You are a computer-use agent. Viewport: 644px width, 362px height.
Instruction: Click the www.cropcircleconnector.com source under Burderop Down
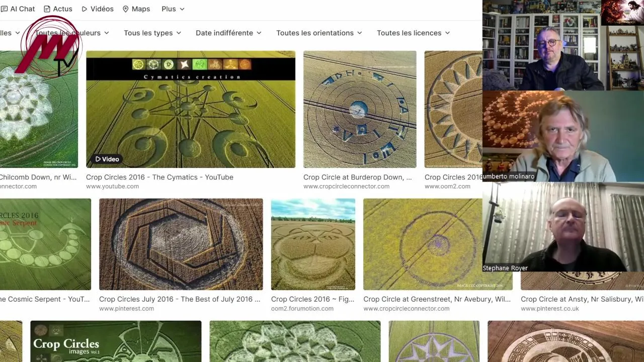346,186
